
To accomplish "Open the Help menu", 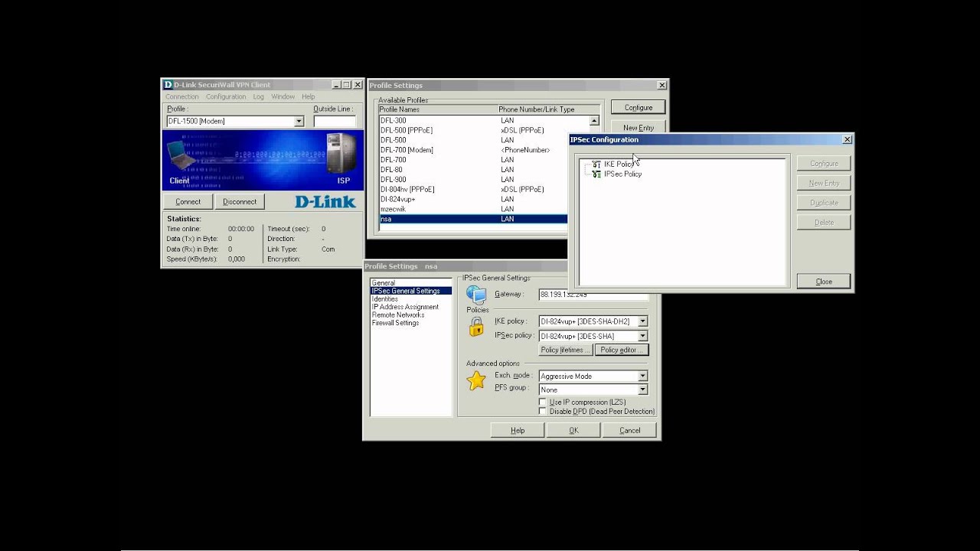I will coord(308,97).
